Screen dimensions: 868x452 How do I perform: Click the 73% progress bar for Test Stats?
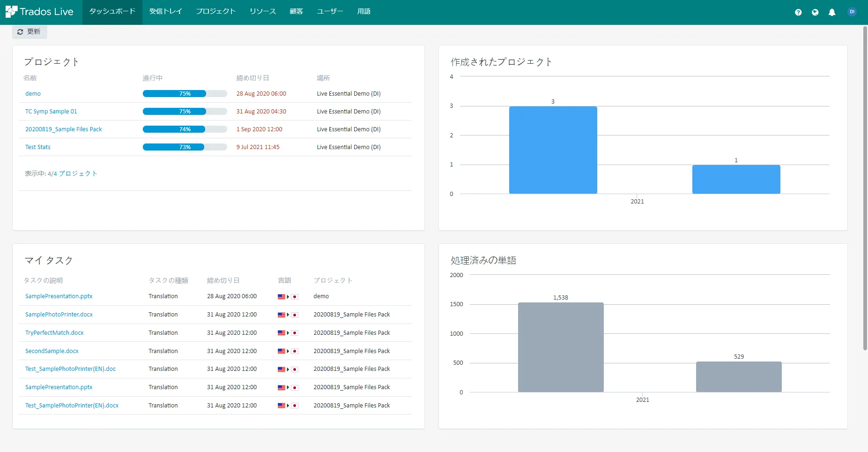[x=185, y=147]
